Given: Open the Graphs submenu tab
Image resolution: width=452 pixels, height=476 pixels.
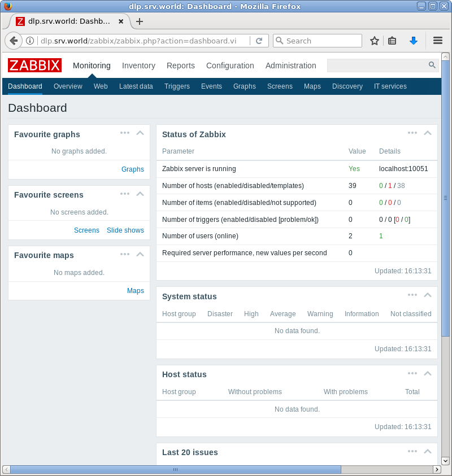Looking at the screenshot, I should (245, 86).
